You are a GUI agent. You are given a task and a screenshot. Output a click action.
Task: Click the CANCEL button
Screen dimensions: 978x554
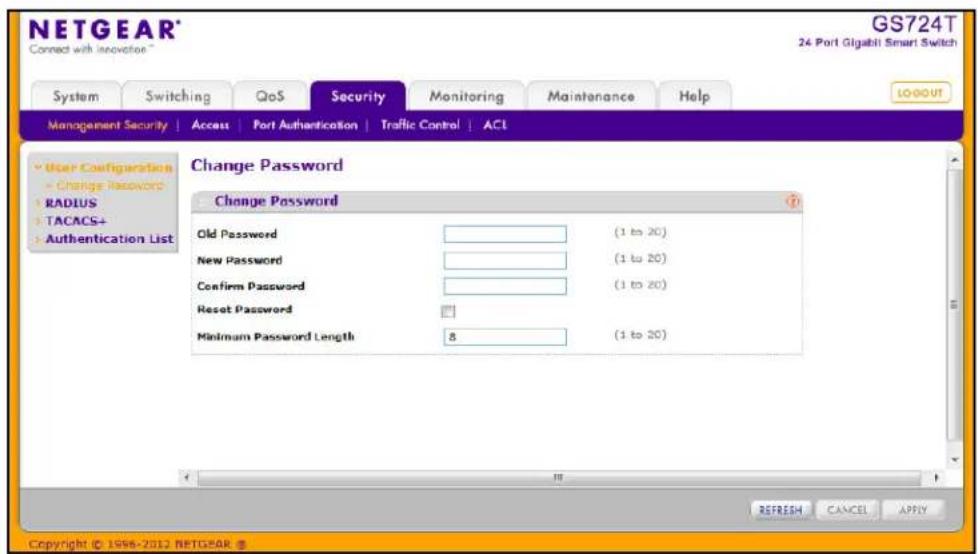(847, 510)
